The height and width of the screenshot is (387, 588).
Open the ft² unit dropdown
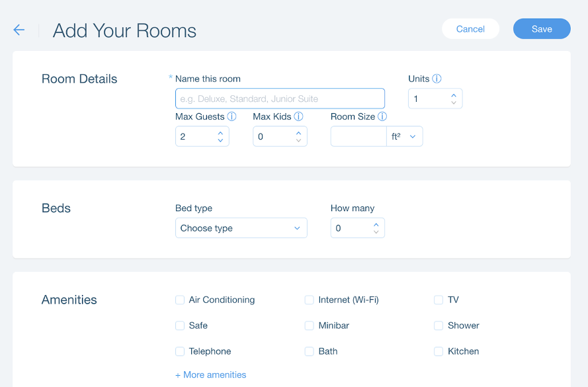coord(404,136)
